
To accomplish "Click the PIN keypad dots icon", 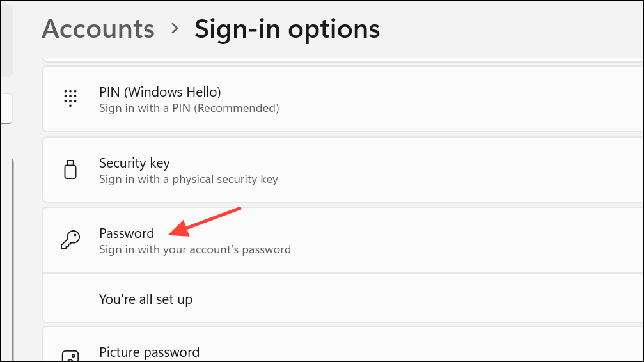I will [x=70, y=98].
